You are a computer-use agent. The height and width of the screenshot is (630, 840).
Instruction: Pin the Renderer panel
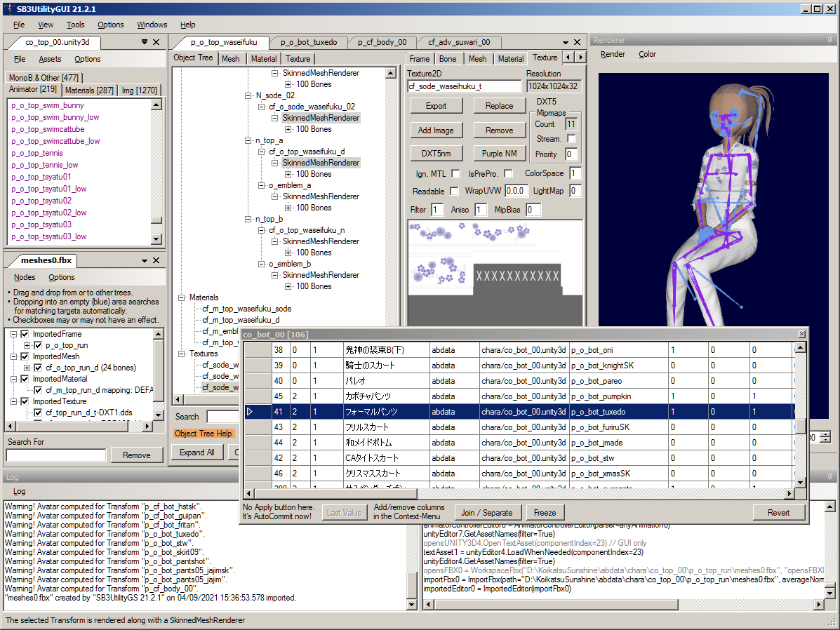click(x=829, y=40)
